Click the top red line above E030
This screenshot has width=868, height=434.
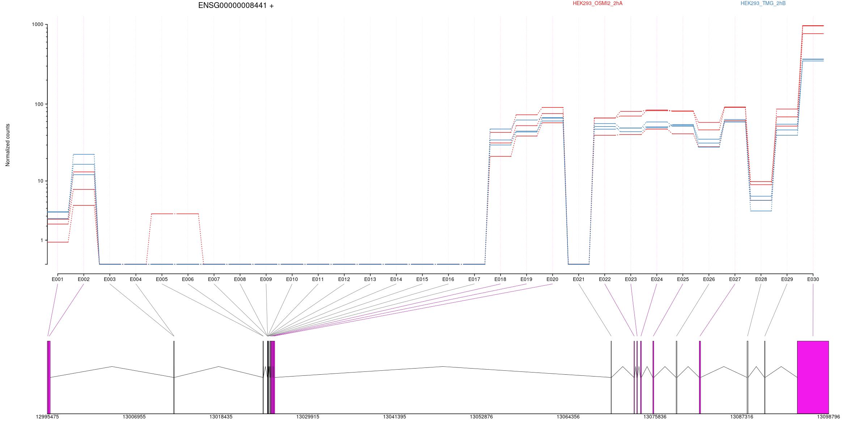(813, 26)
